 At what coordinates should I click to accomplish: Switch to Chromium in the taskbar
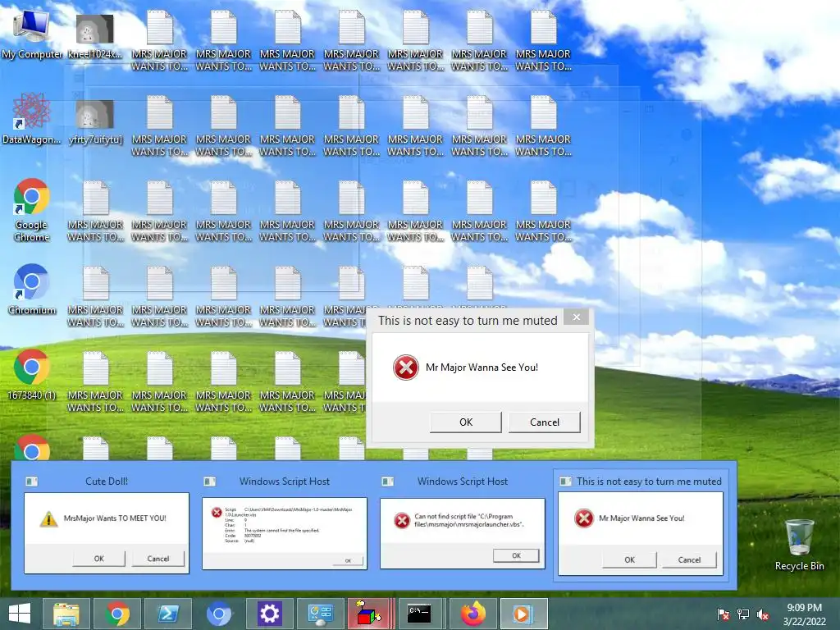click(219, 614)
